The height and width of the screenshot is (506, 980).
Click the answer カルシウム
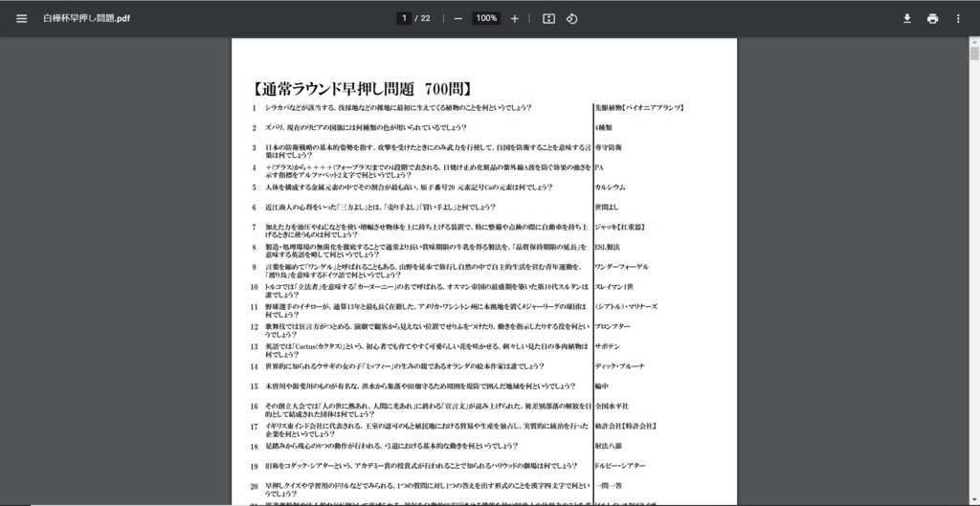click(610, 187)
